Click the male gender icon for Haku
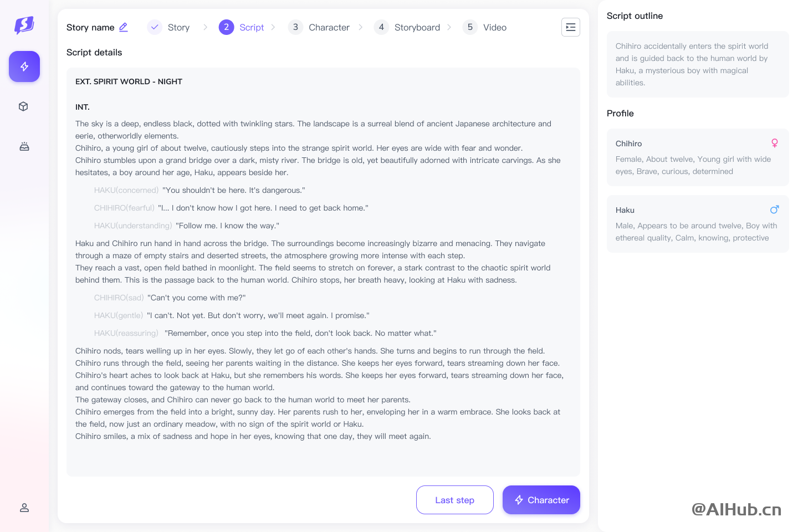Image resolution: width=798 pixels, height=532 pixels. (775, 209)
